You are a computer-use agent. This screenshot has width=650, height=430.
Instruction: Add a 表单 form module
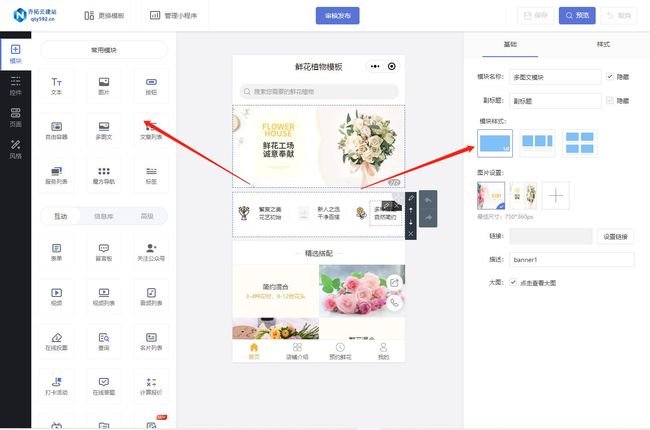click(x=56, y=252)
